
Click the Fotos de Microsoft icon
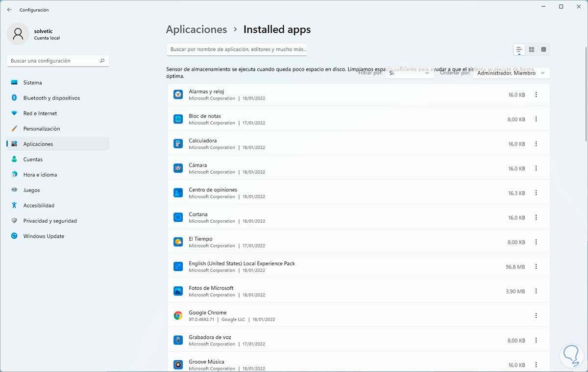[178, 291]
